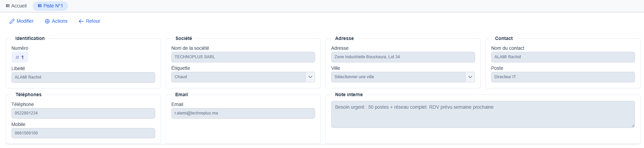Click the left arrow icon beside Retour
Image resolution: width=644 pixels, height=148 pixels.
coord(81,21)
